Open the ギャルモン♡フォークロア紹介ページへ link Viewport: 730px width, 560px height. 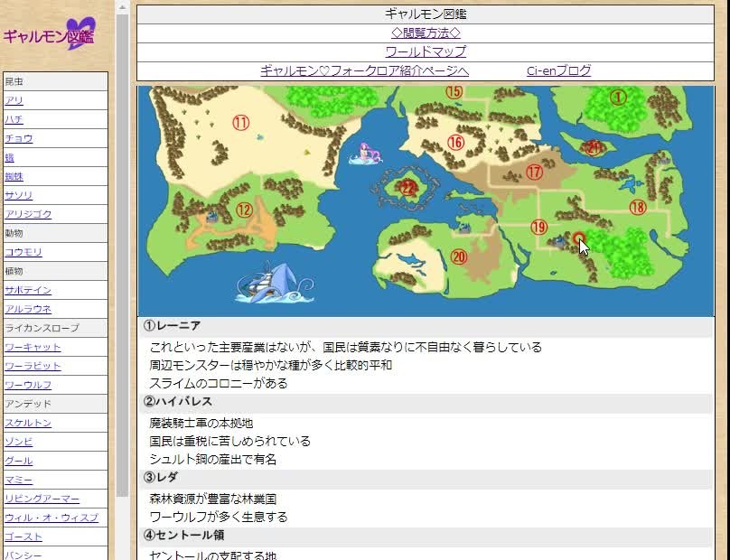pos(364,70)
